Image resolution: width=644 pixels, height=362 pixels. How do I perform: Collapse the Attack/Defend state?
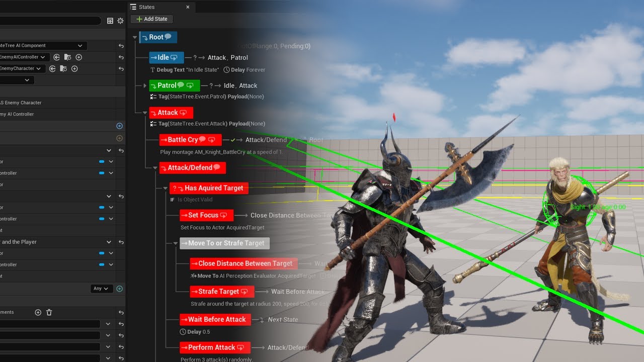[155, 167]
